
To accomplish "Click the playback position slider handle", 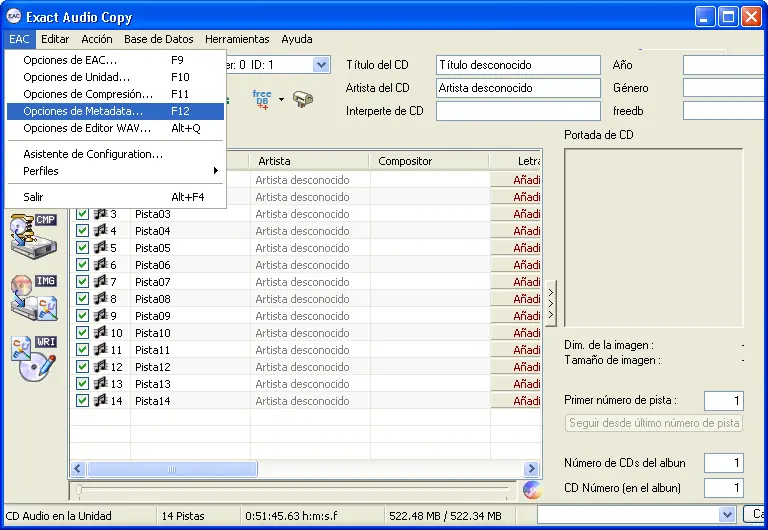I will [x=79, y=489].
